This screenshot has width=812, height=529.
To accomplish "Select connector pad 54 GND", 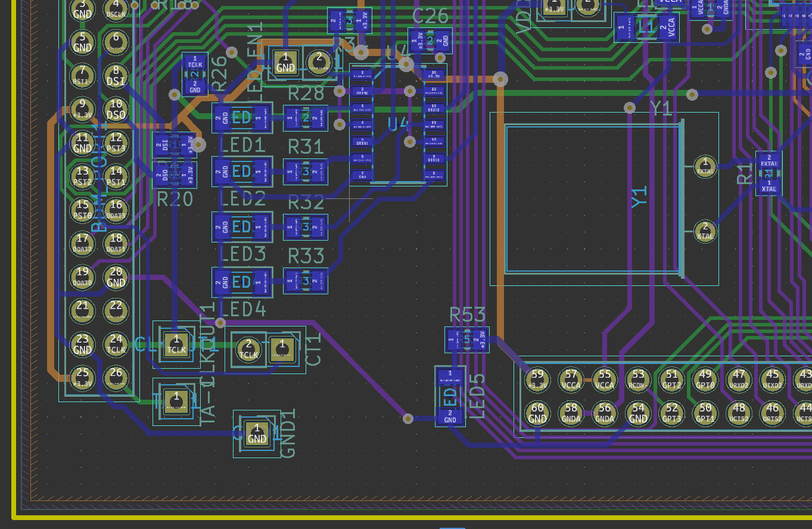I will (x=638, y=413).
